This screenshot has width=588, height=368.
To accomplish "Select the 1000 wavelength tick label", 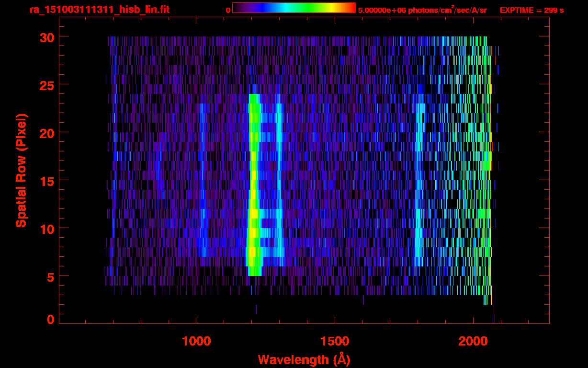I will pyautogui.click(x=196, y=341).
